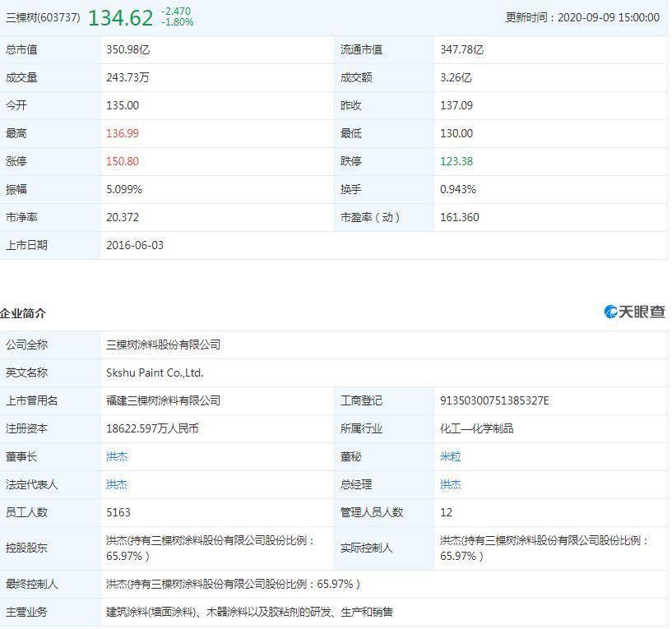Click the 更新时间 timestamp text
The image size is (672, 629).
tap(584, 17)
